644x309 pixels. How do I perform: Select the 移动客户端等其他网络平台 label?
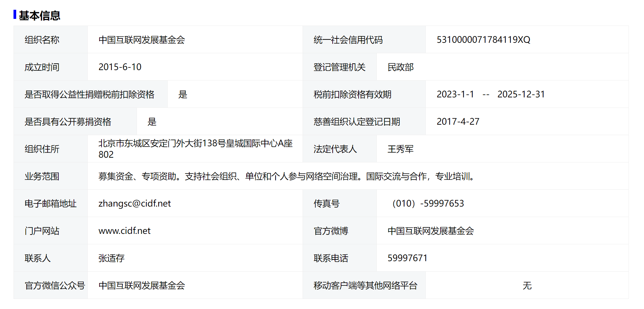point(365,285)
